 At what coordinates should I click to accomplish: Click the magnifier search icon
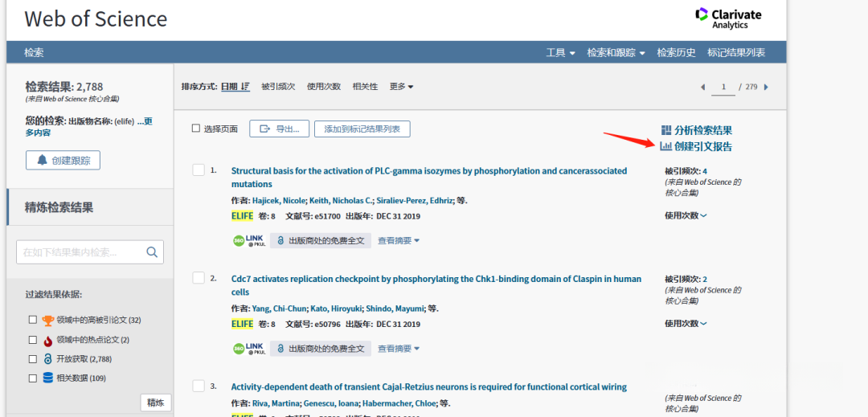point(152,252)
